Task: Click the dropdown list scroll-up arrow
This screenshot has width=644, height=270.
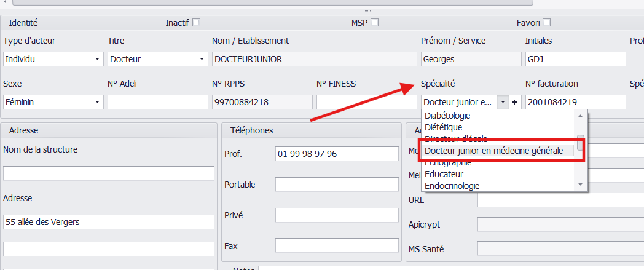Action: pos(580,116)
